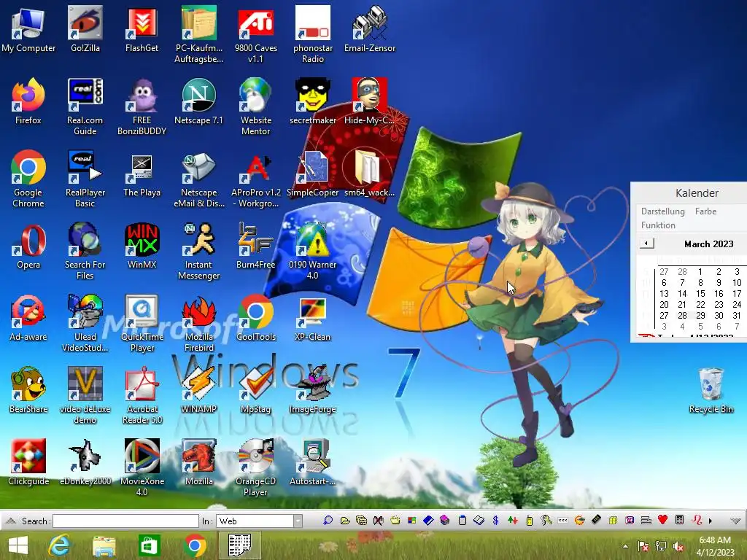Screen dimensions: 747x560
Task: Open the FlashGet shortcut
Action: click(142, 29)
